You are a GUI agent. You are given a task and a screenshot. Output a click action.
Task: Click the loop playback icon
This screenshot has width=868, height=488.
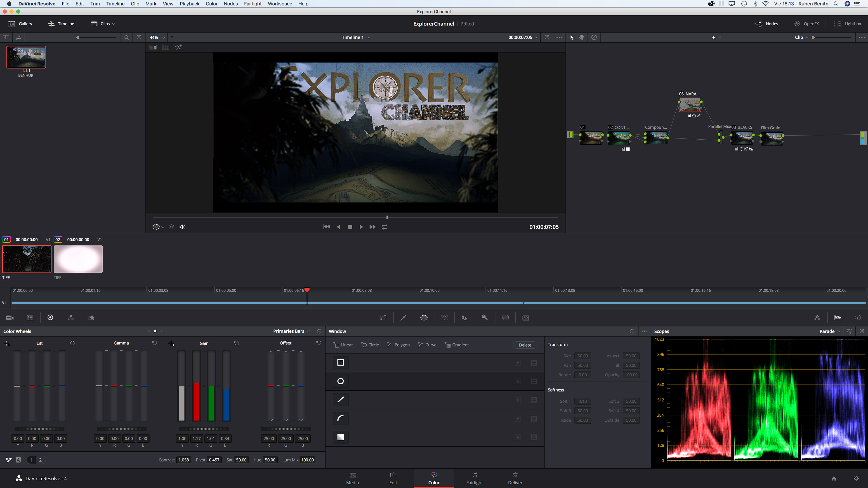(384, 227)
